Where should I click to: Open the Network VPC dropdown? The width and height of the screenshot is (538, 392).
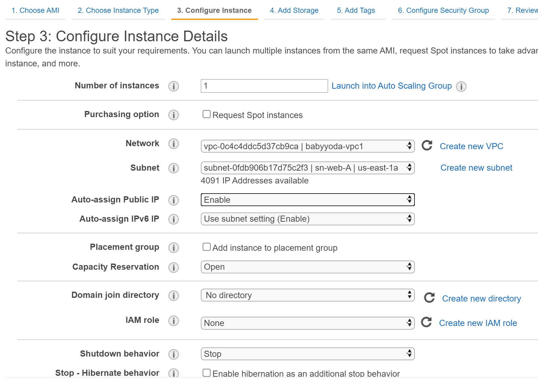[308, 146]
